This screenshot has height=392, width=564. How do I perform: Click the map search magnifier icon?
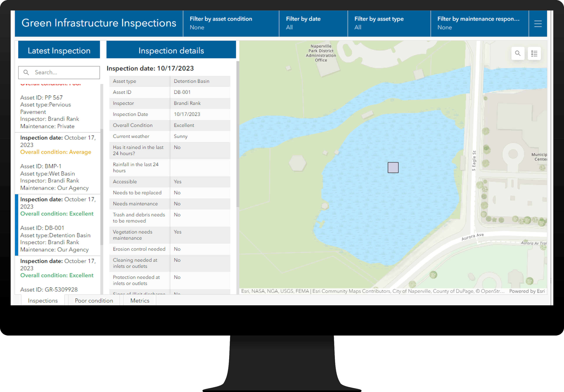click(x=517, y=53)
